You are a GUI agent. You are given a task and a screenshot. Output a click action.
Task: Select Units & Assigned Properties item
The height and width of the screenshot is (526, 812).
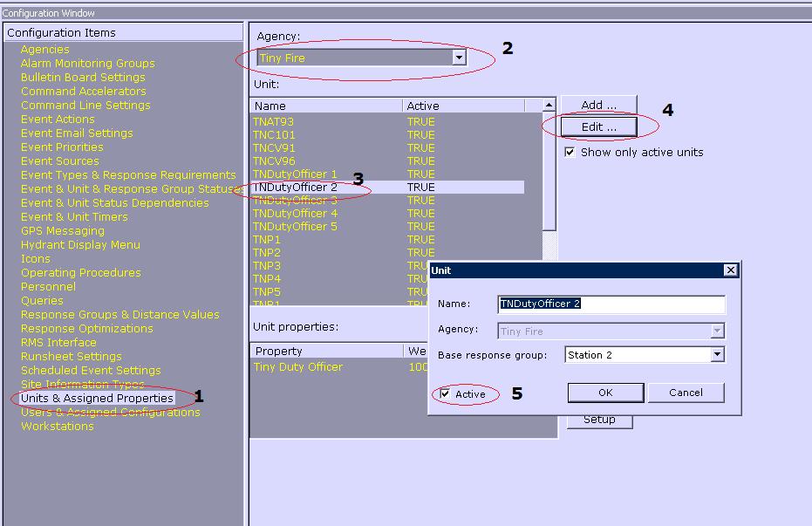(97, 399)
